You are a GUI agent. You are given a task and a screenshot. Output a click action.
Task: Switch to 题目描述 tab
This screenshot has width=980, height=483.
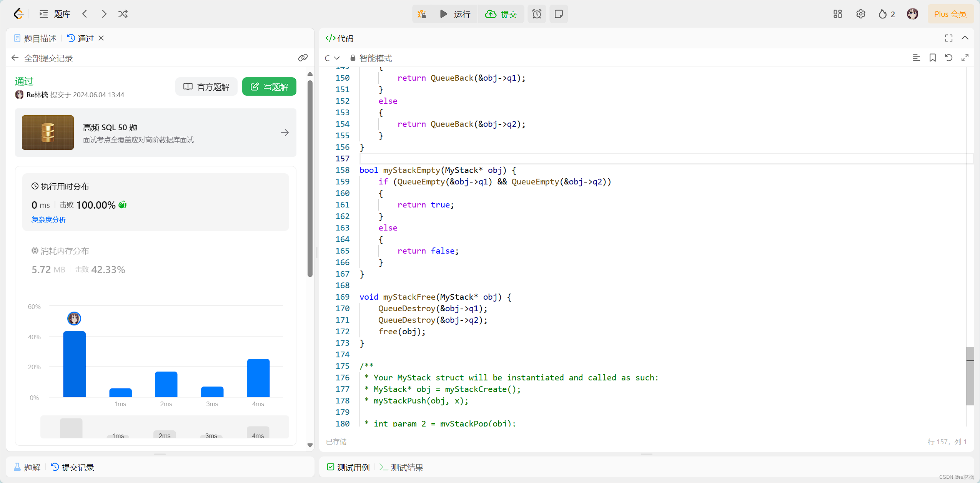[35, 38]
